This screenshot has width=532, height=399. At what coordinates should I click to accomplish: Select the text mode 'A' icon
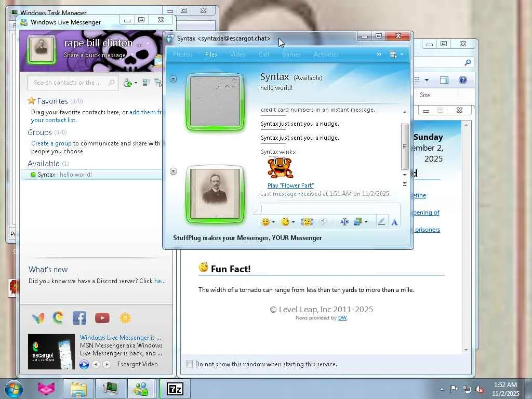click(394, 222)
